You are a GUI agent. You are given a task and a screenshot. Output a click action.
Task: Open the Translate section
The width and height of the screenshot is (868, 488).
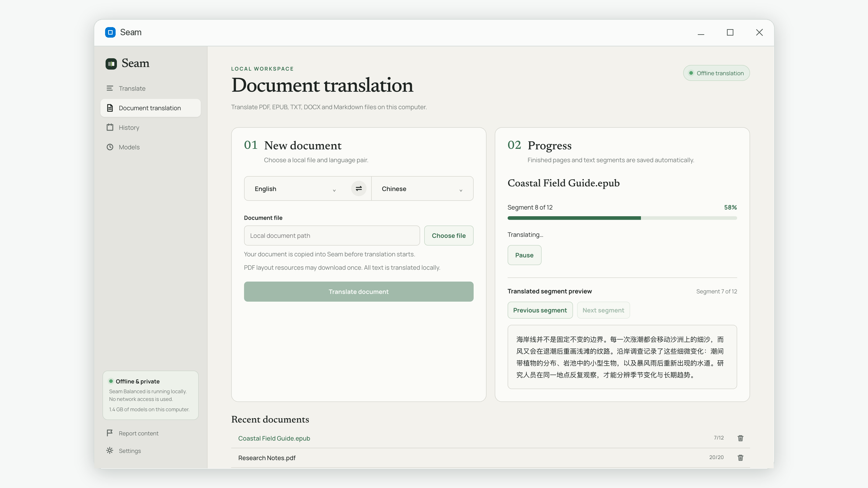click(x=151, y=88)
